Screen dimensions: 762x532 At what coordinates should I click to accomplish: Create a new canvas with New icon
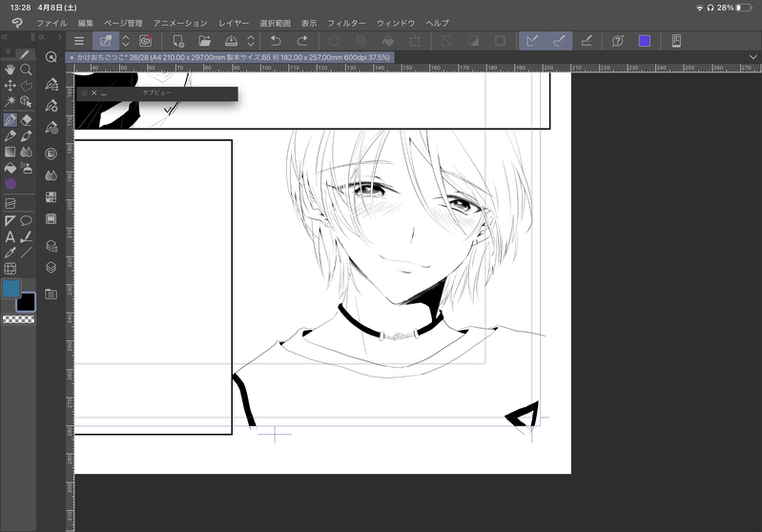click(x=178, y=41)
